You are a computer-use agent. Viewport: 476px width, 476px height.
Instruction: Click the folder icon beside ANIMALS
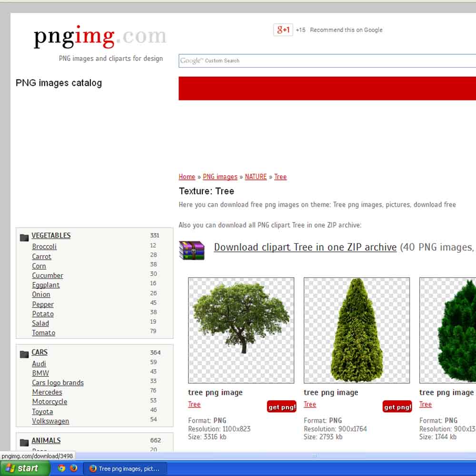click(x=24, y=442)
